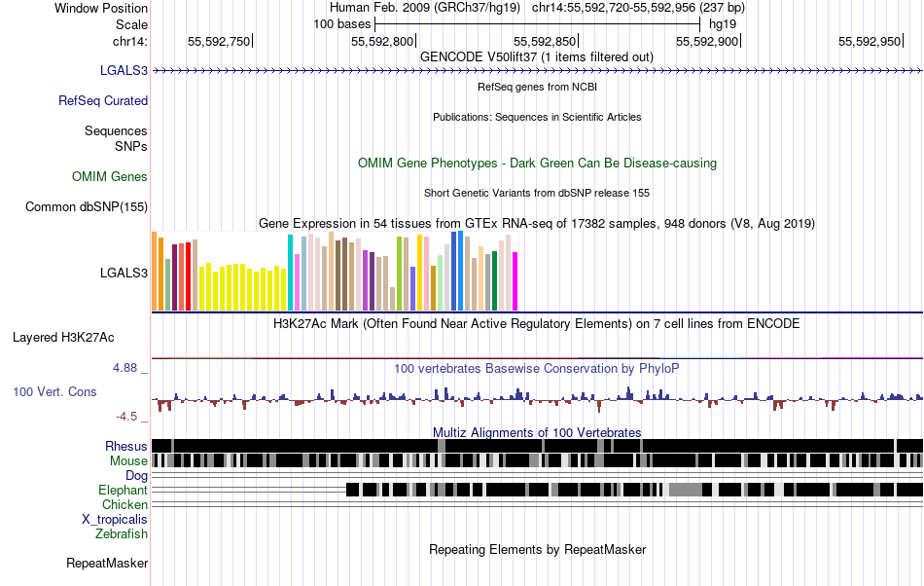This screenshot has width=924, height=586.
Task: Click the -4.5 PhyloP lower axis value
Action: coord(126,417)
